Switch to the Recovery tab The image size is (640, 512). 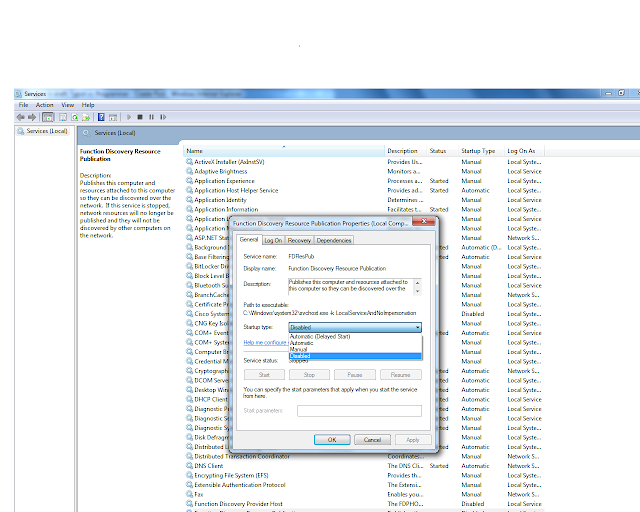click(299, 240)
